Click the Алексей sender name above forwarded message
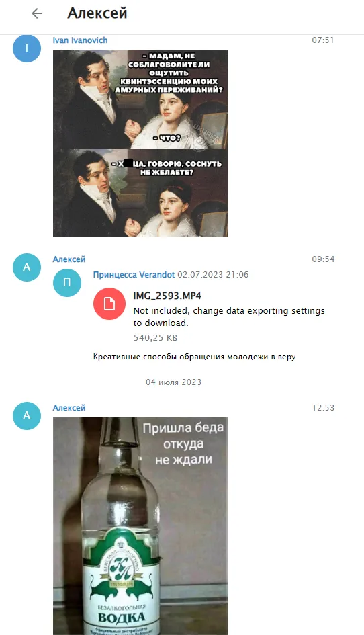364x635 pixels. click(x=69, y=259)
